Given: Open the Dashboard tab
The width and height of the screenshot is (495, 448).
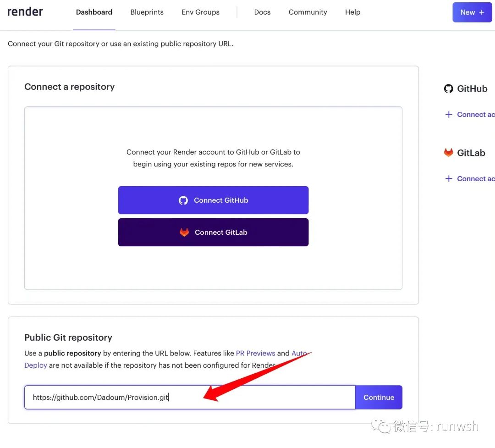Looking at the screenshot, I should pyautogui.click(x=94, y=12).
